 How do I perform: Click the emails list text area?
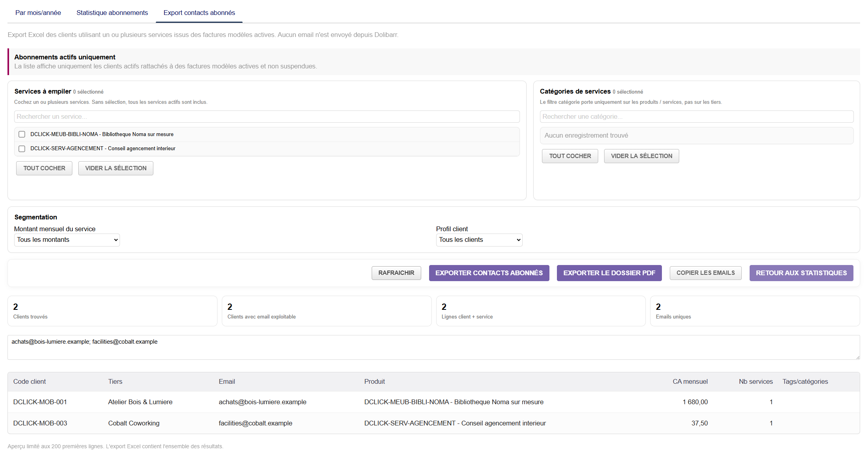[x=433, y=347]
